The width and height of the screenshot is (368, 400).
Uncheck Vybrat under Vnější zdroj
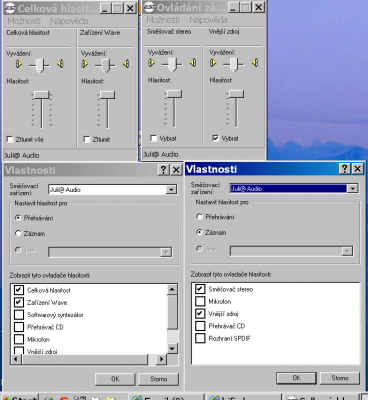point(215,138)
